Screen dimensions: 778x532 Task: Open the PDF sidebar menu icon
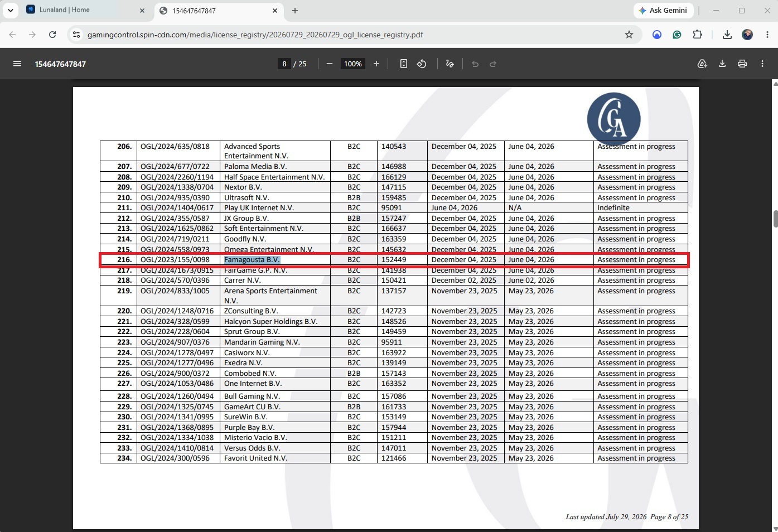pos(17,64)
